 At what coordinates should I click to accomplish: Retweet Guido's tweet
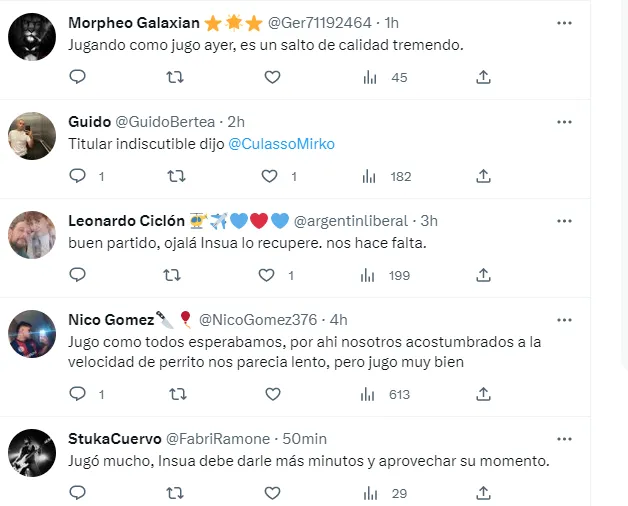pos(175,176)
